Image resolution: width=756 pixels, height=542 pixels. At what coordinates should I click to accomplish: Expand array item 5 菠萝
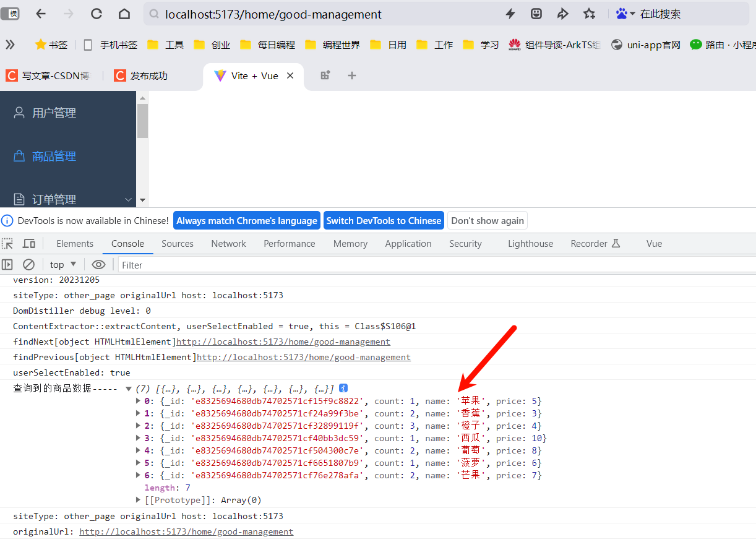pos(138,463)
